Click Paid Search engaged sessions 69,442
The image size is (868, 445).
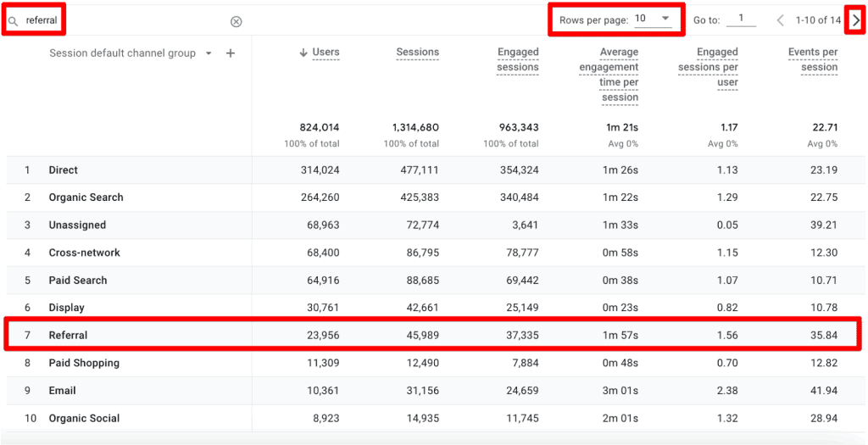click(522, 280)
